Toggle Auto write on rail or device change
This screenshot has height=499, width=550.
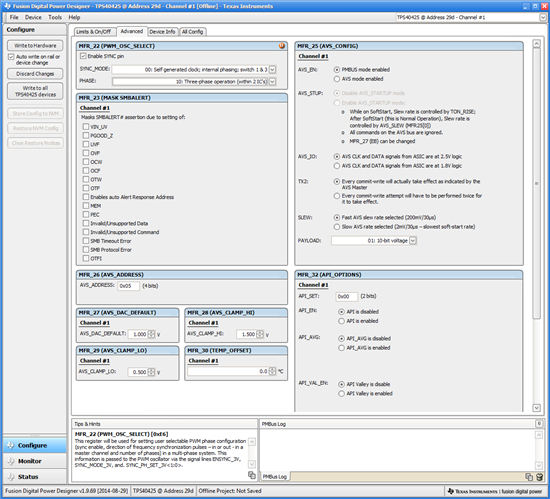coord(11,57)
